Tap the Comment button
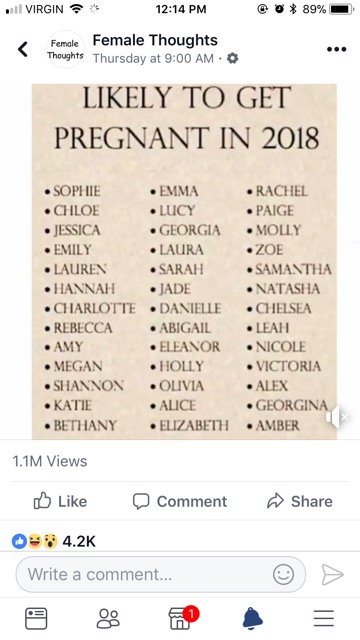Image resolution: width=360 pixels, height=640 pixels. tap(180, 501)
